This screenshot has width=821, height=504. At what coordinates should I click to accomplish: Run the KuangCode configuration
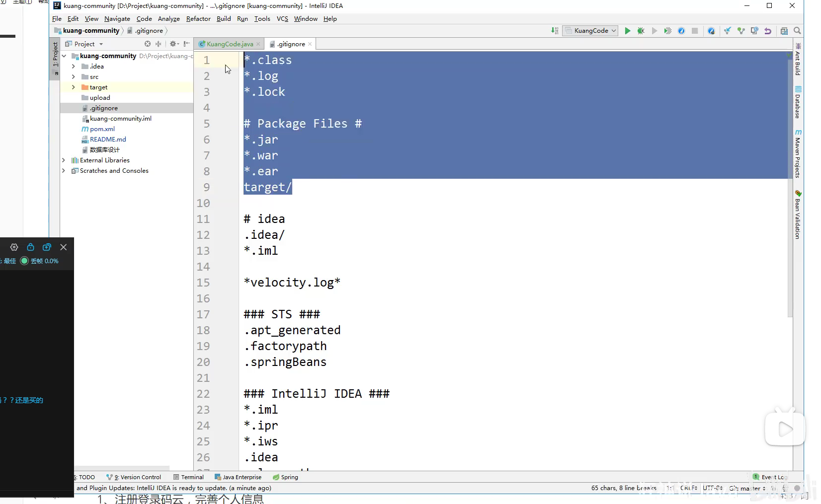628,31
